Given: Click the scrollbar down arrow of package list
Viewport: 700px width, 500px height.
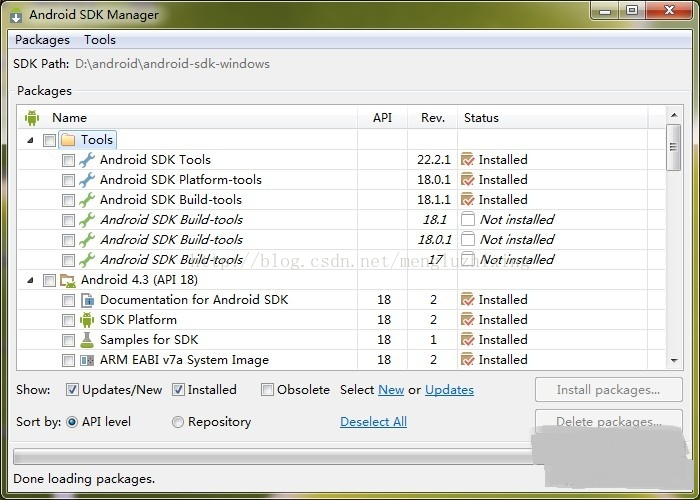Looking at the screenshot, I should pos(674,361).
